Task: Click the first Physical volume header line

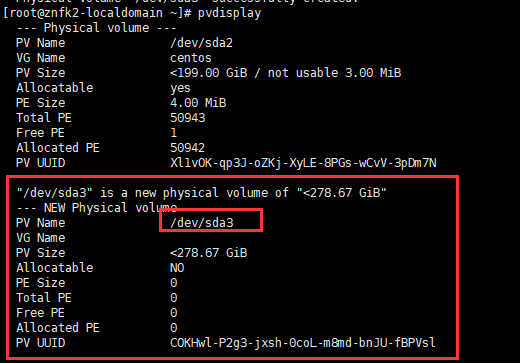Action: (x=96, y=28)
